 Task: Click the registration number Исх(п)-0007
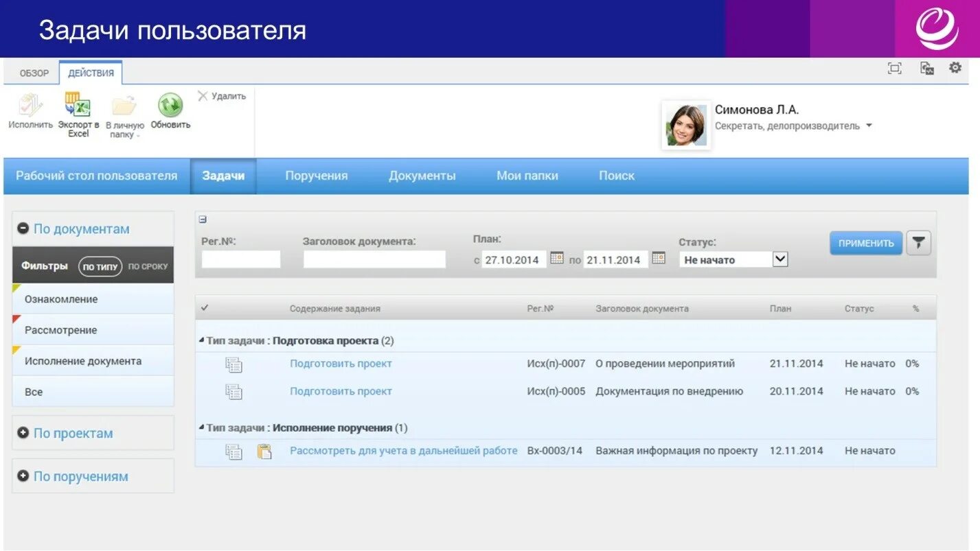pos(556,364)
